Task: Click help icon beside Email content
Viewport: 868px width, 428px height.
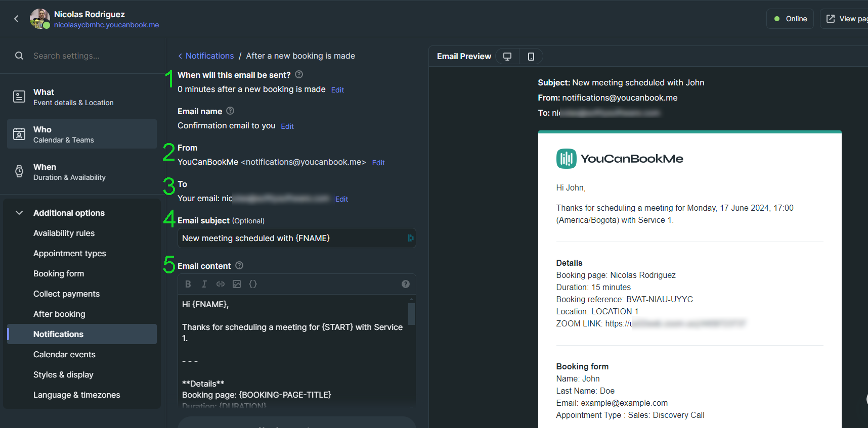Action: point(239,265)
